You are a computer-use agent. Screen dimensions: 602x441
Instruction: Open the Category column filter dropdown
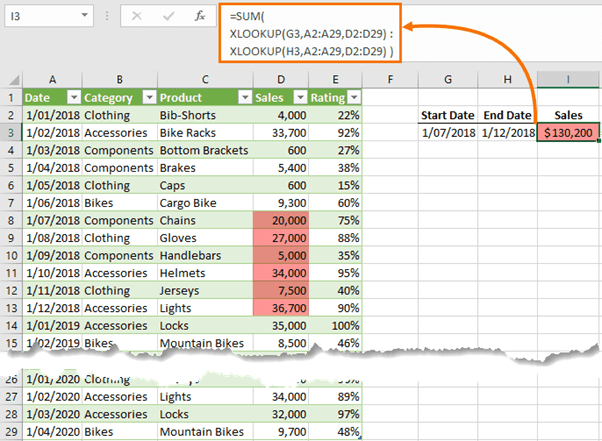pos(149,97)
